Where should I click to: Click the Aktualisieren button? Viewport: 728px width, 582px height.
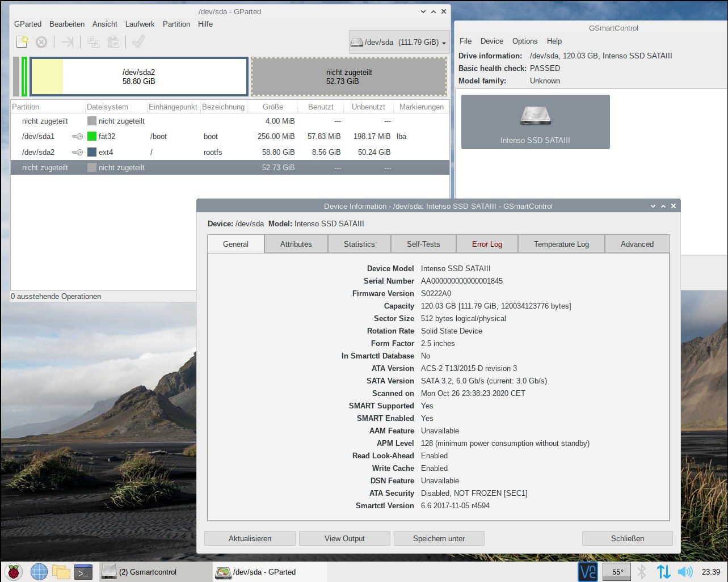click(x=250, y=538)
